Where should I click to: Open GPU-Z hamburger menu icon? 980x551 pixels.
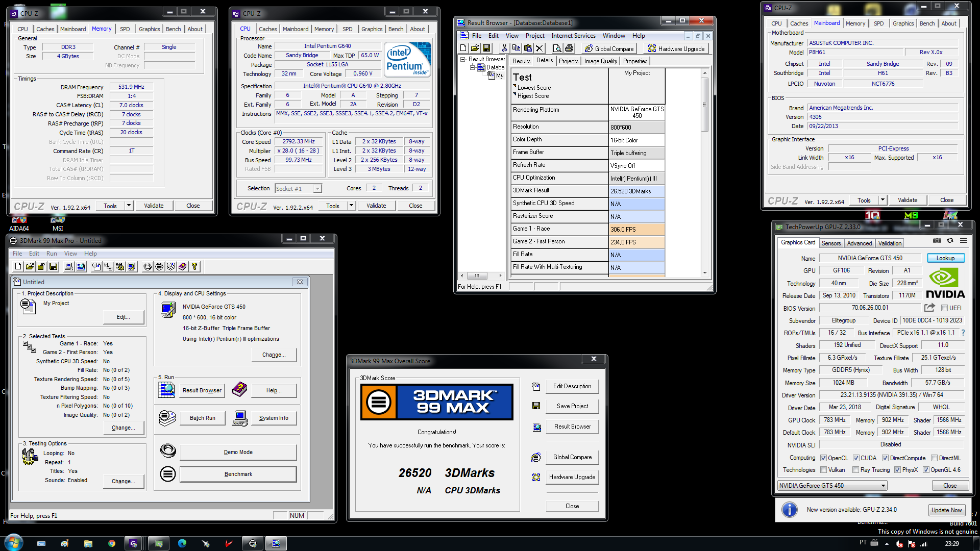pyautogui.click(x=963, y=240)
